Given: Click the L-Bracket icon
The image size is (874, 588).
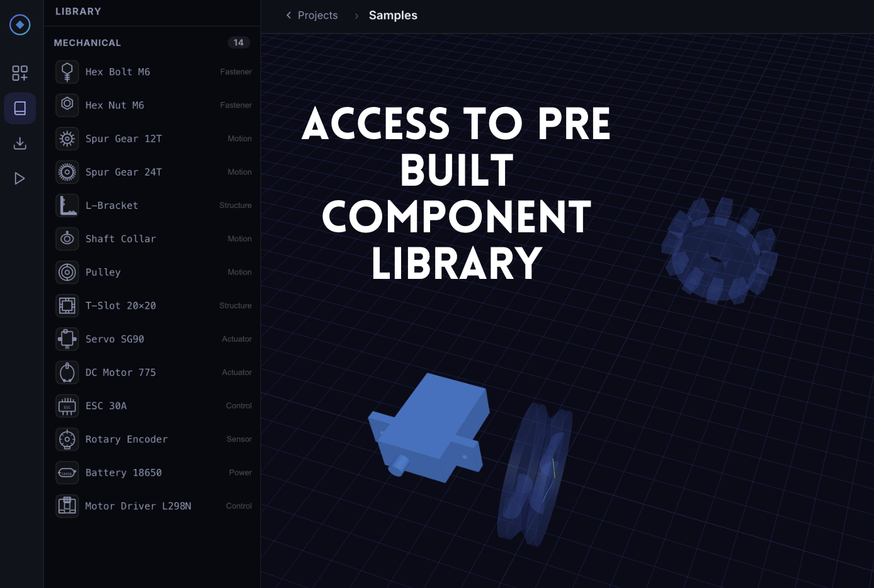Looking at the screenshot, I should tap(67, 205).
